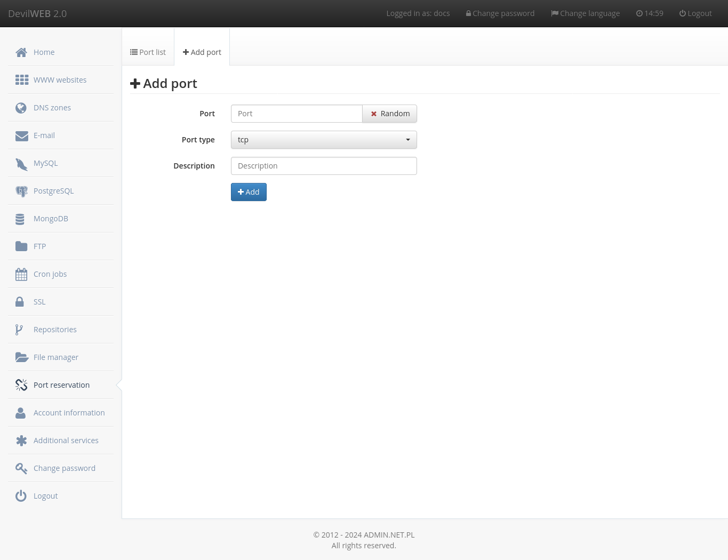Switch to the Port list tab

148,52
